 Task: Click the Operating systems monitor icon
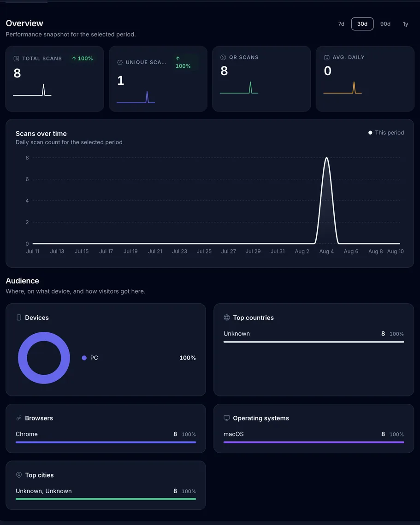tap(227, 418)
